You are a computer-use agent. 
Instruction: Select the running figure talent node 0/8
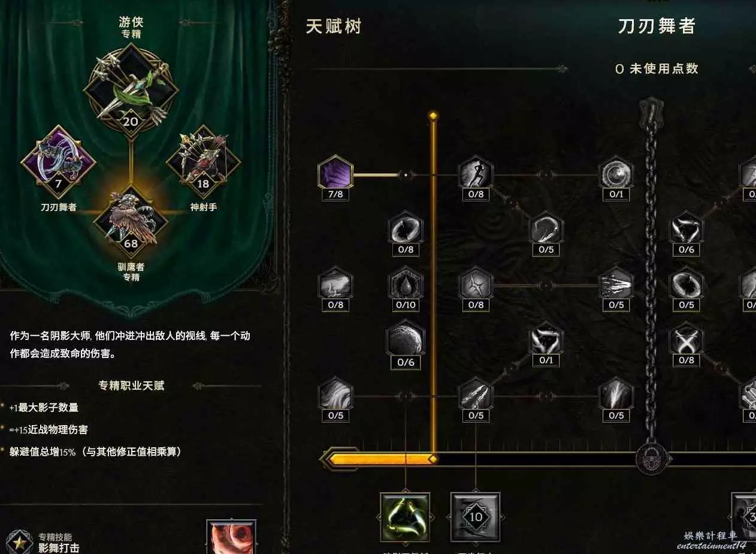tap(476, 174)
